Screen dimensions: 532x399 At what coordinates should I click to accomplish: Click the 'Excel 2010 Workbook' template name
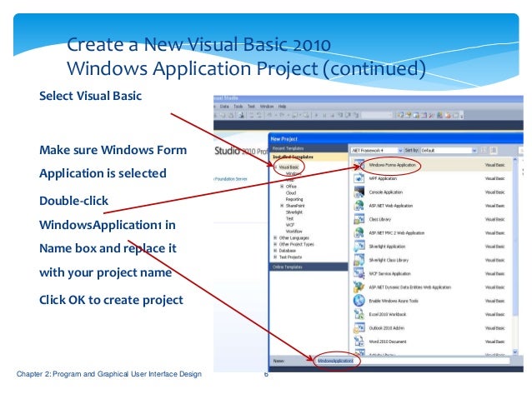coord(388,315)
